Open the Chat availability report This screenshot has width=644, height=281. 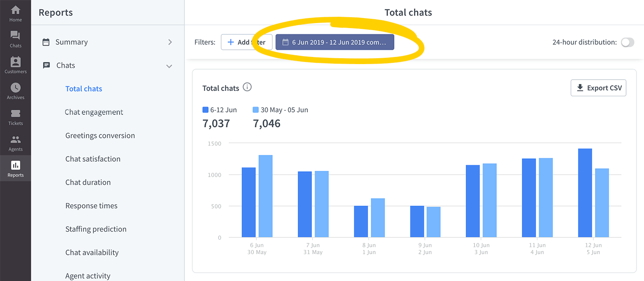(x=92, y=253)
